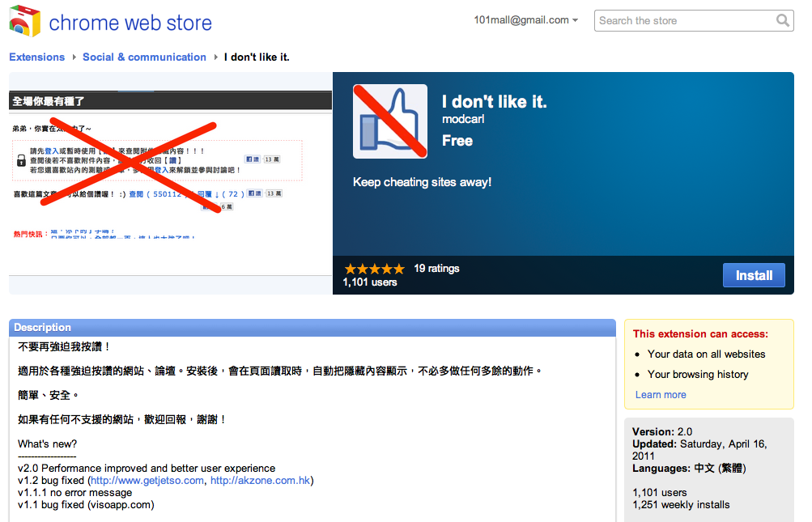Click the 'v1.1.1 no error message' line
The height and width of the screenshot is (522, 812).
click(x=74, y=493)
